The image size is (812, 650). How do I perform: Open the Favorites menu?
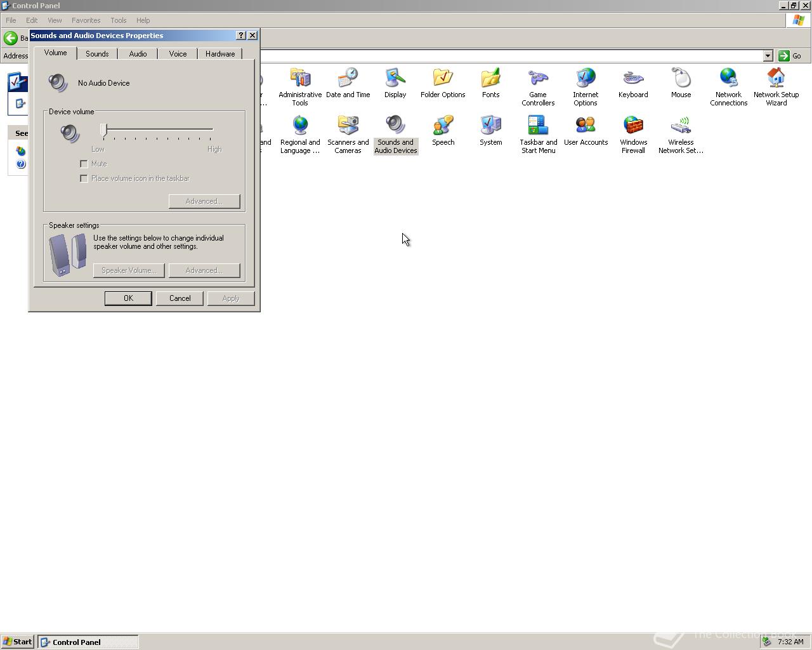(86, 20)
